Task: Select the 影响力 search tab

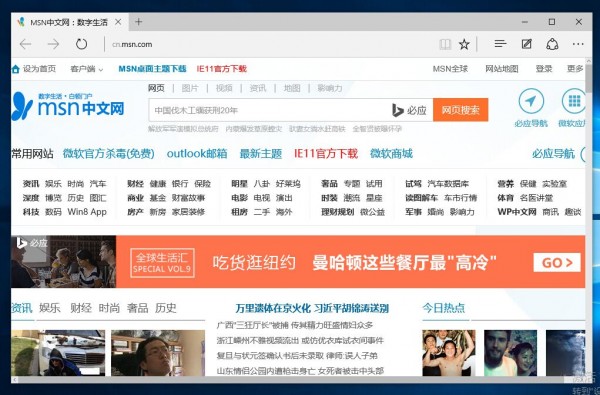Action: [x=329, y=88]
